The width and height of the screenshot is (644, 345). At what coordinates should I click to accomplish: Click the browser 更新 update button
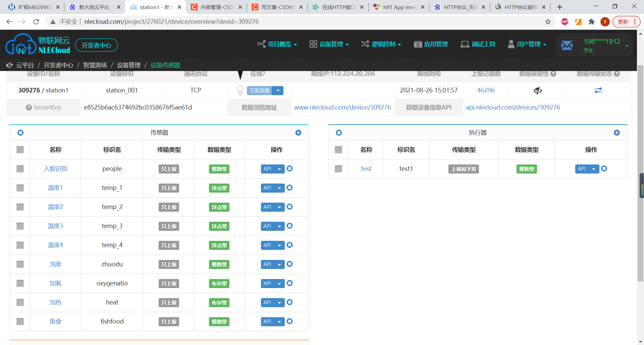pyautogui.click(x=626, y=22)
